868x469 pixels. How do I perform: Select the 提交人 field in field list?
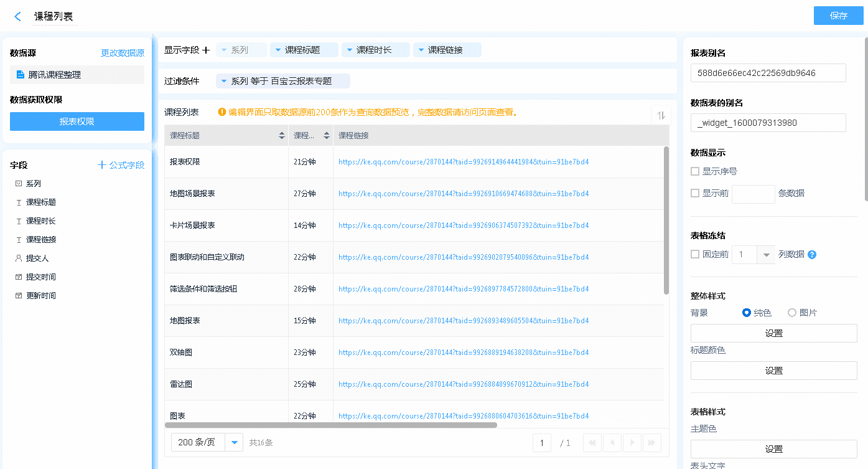click(37, 258)
